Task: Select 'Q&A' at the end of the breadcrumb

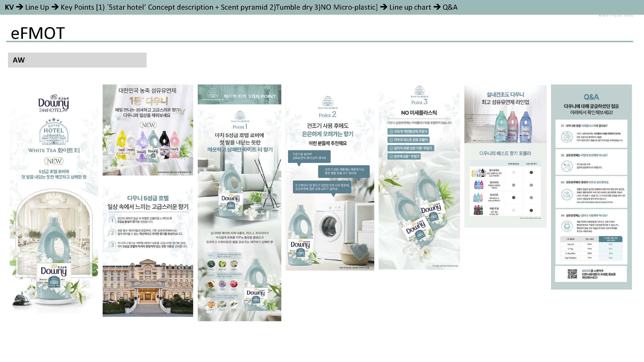Action: 450,7
